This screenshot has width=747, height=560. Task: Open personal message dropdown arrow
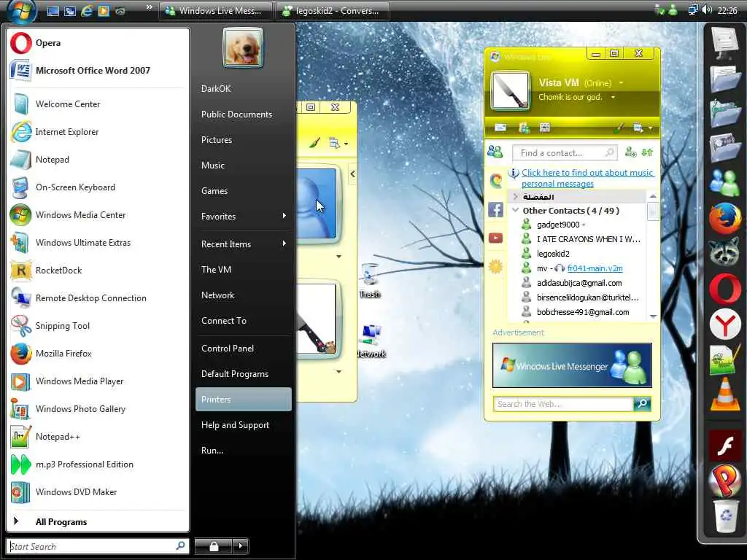[613, 97]
